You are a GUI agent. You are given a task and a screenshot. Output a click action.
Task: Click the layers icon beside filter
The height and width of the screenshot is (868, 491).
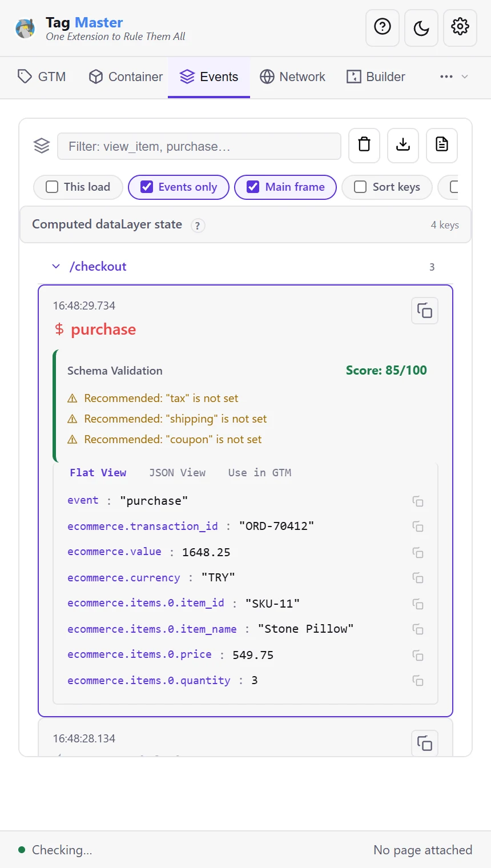click(x=42, y=146)
